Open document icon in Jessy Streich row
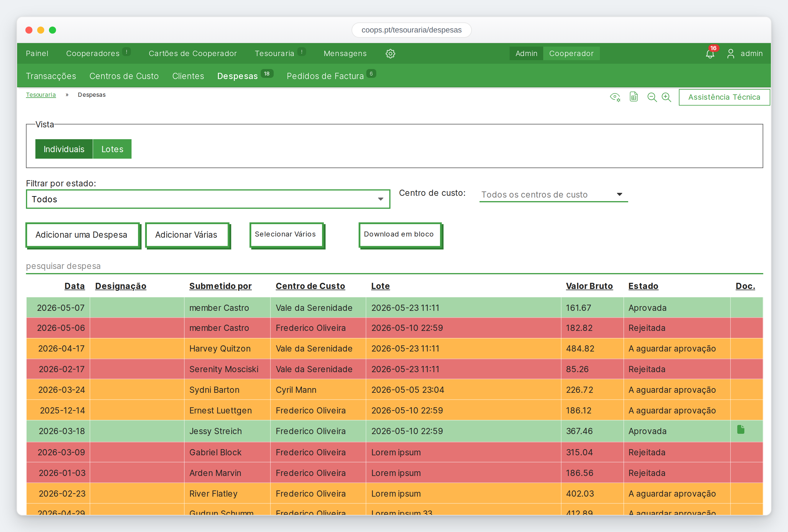The image size is (788, 532). pos(741,430)
